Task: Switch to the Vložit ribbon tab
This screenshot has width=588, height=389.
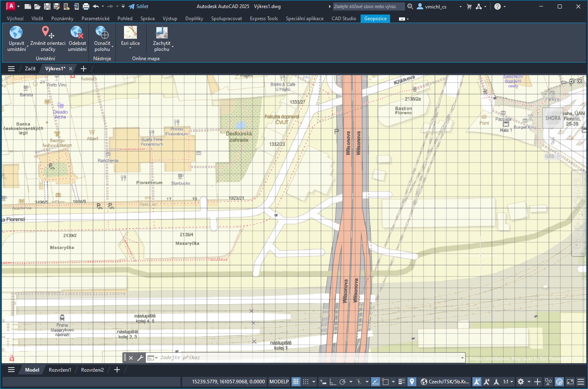Action: click(37, 19)
